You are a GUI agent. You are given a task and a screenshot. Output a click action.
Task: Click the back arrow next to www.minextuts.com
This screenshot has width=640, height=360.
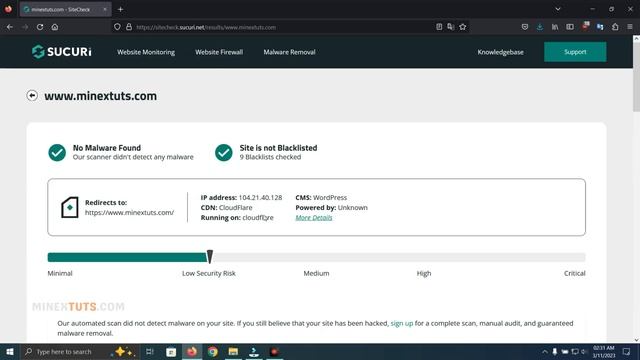[x=32, y=96]
